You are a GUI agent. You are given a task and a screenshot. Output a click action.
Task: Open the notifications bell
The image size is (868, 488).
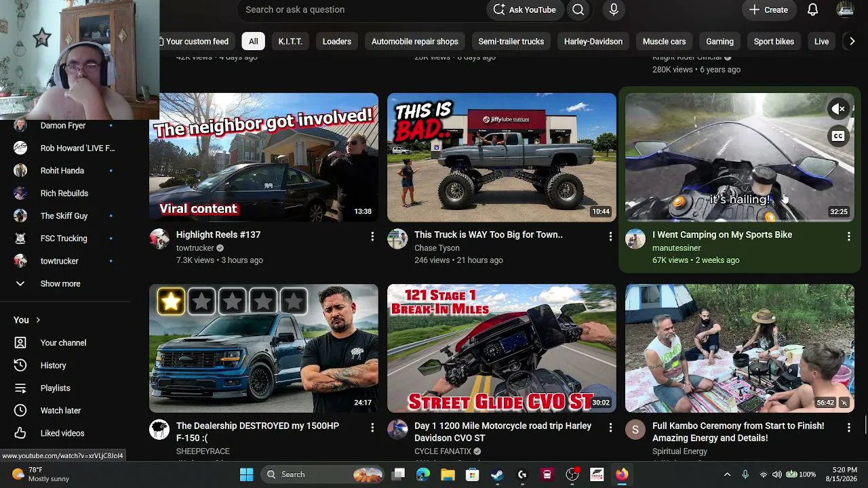click(x=812, y=9)
